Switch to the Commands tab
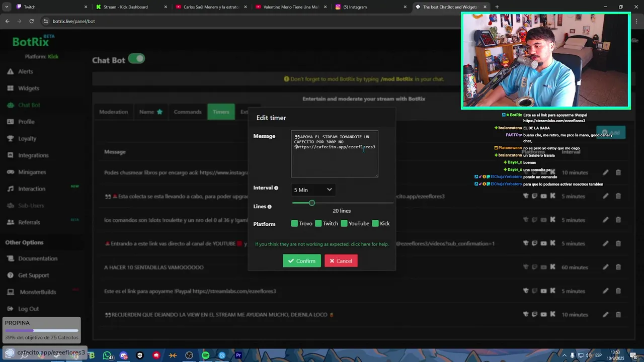 click(188, 112)
